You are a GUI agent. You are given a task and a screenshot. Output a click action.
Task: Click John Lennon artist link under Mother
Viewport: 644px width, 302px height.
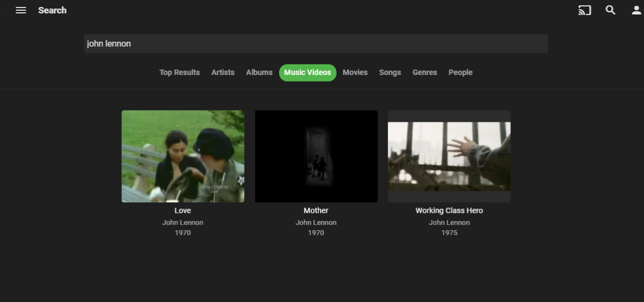tap(316, 223)
